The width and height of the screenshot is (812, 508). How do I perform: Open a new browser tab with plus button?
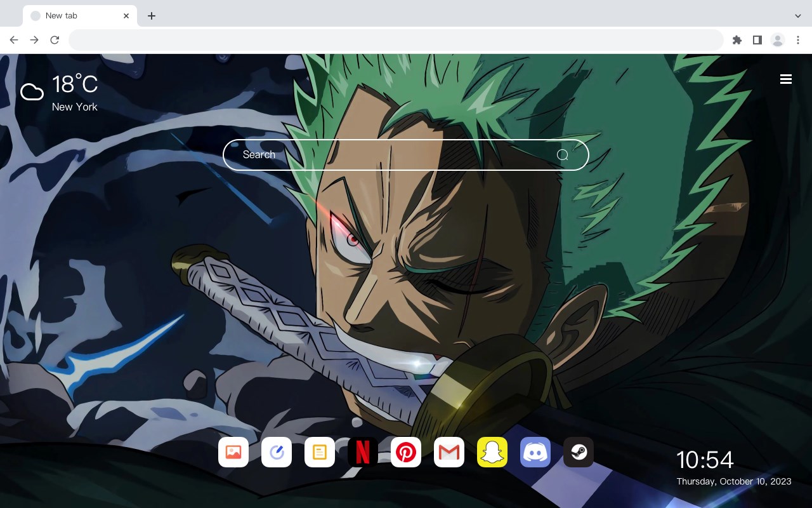coord(151,15)
